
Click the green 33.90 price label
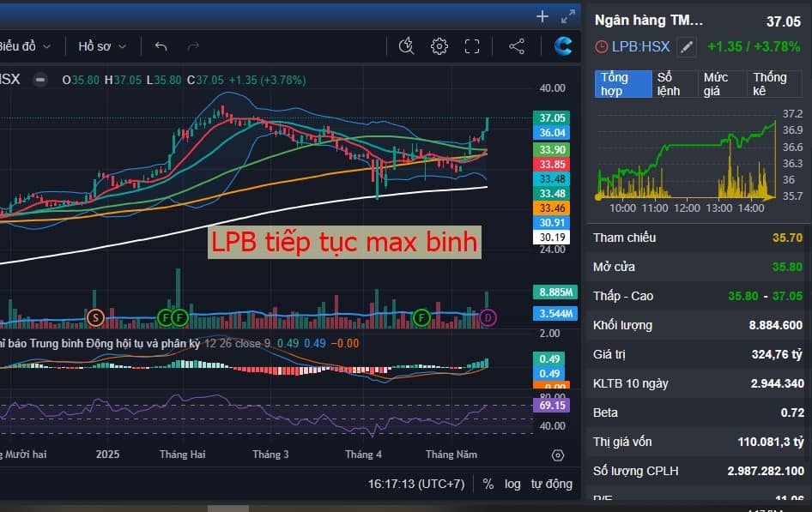coord(552,150)
